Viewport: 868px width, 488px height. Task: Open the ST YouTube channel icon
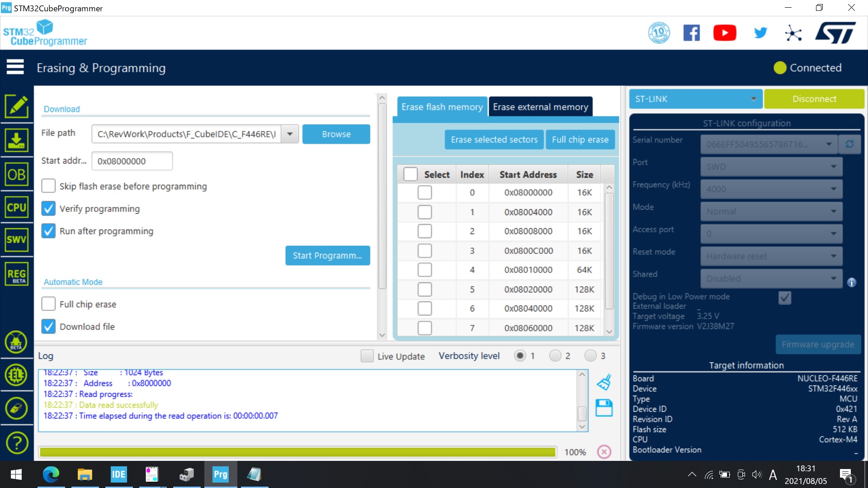tap(725, 33)
